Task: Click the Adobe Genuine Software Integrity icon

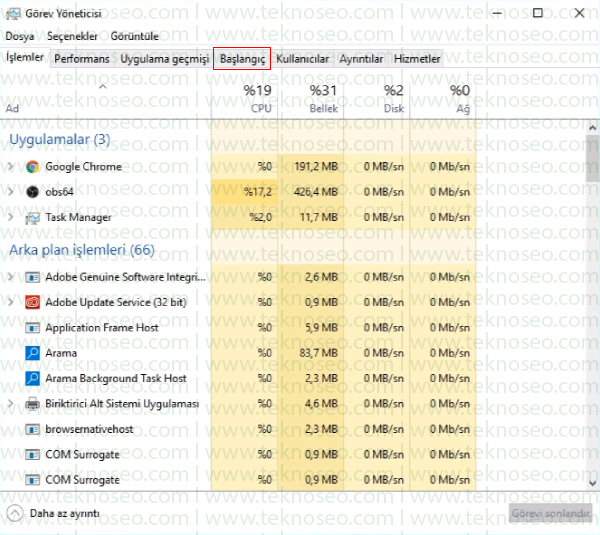Action: pyautogui.click(x=33, y=277)
